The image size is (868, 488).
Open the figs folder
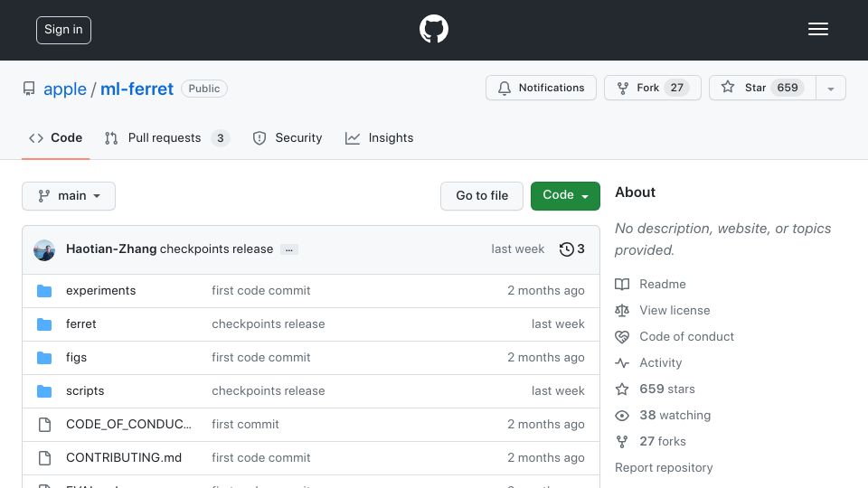coord(76,358)
